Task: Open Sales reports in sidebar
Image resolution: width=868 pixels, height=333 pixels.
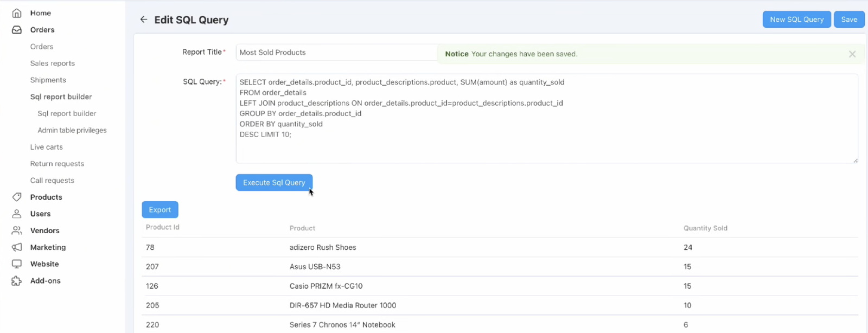Action: click(53, 63)
